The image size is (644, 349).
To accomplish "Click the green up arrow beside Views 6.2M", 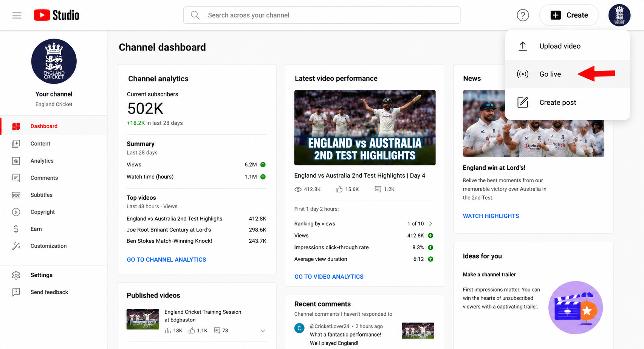I will (263, 164).
